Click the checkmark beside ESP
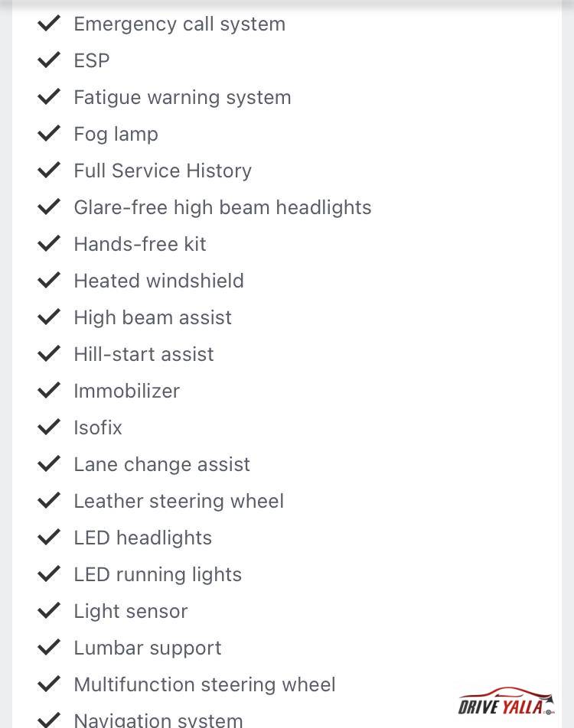The height and width of the screenshot is (728, 574). (x=49, y=60)
